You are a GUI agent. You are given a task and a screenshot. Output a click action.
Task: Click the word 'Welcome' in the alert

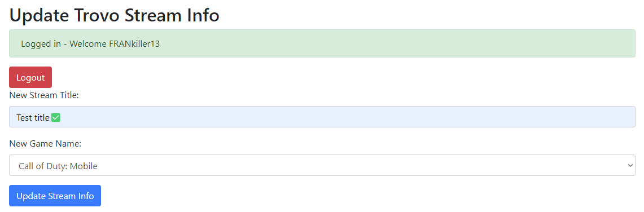(87, 43)
